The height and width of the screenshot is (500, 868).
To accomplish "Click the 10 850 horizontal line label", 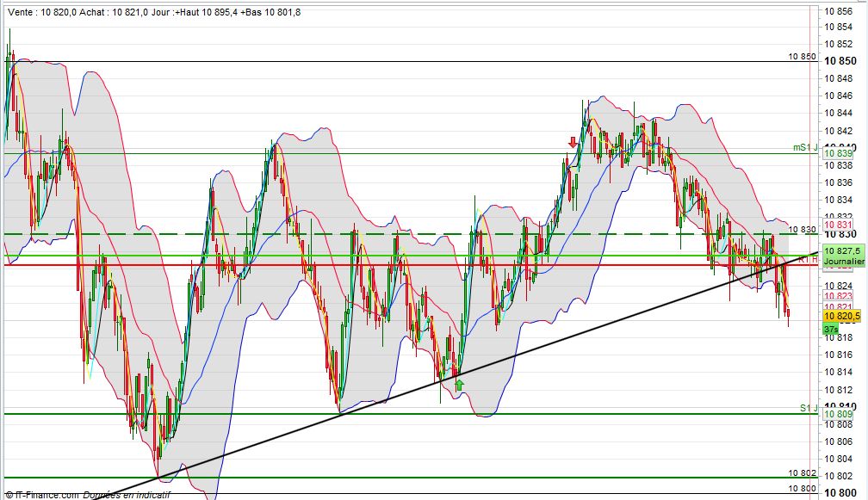I will pyautogui.click(x=803, y=57).
